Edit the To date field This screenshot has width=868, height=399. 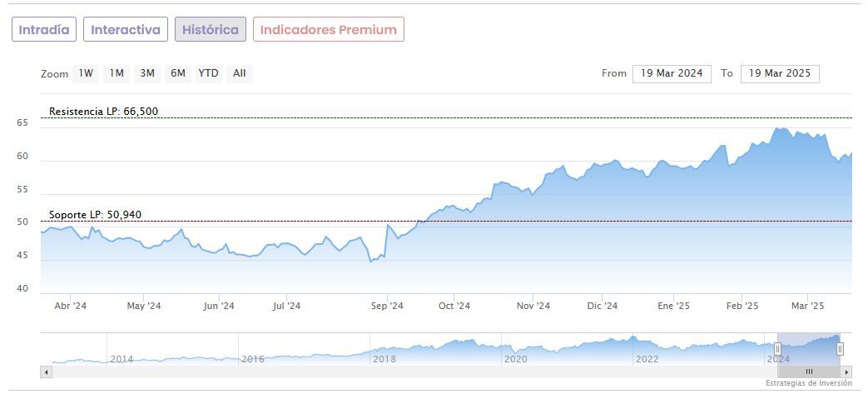pos(780,73)
